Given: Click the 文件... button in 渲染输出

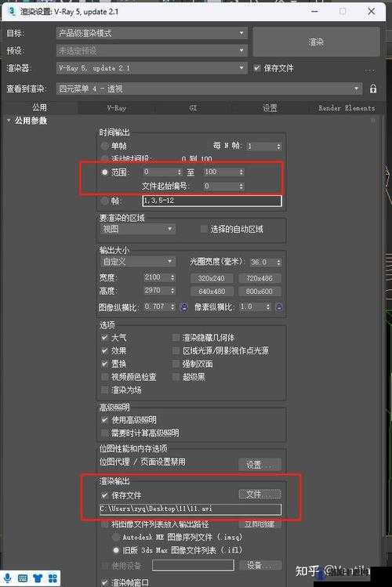Looking at the screenshot, I should tap(260, 495).
